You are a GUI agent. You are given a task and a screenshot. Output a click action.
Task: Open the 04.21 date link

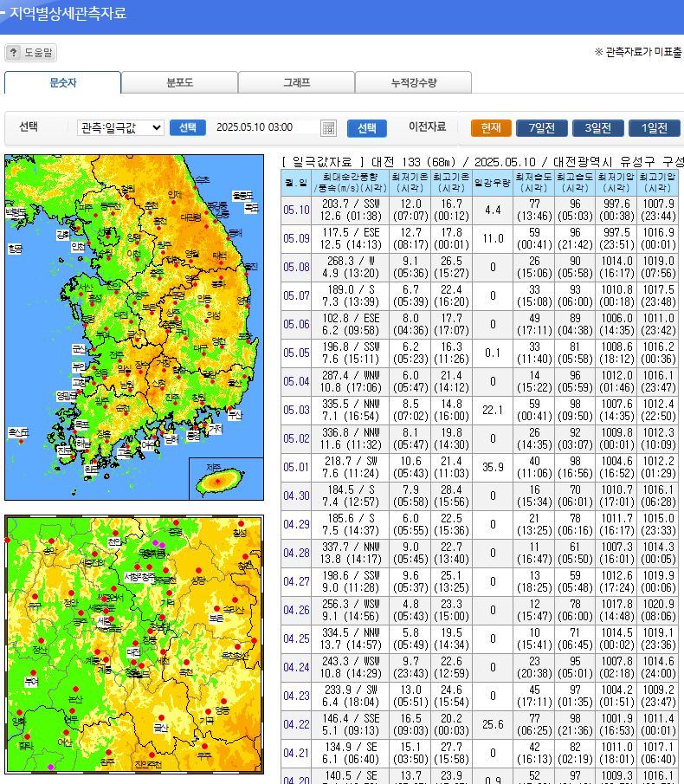(x=296, y=753)
